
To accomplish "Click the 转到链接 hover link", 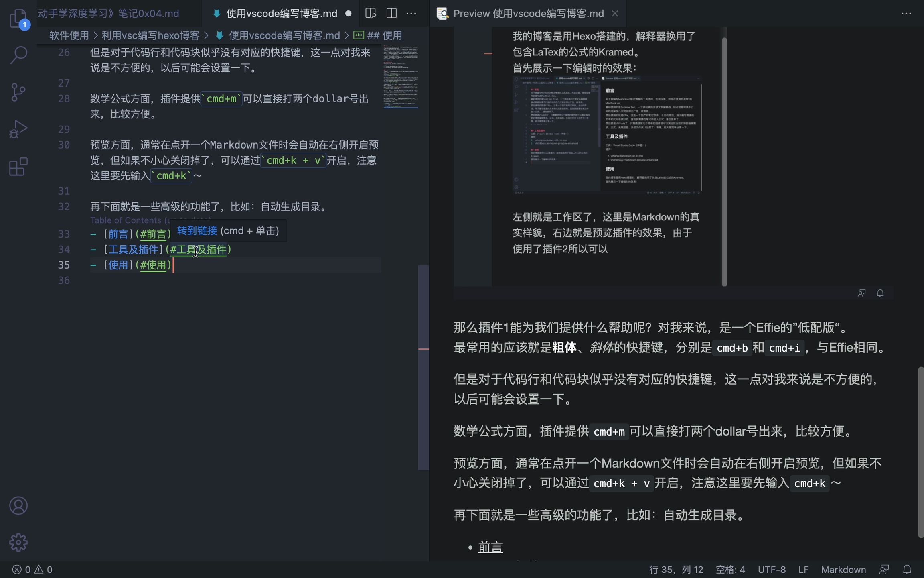I will (197, 231).
